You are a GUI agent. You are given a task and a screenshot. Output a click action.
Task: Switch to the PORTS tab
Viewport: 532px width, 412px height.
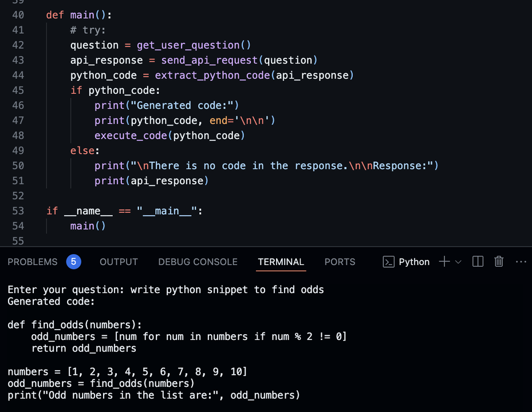340,262
